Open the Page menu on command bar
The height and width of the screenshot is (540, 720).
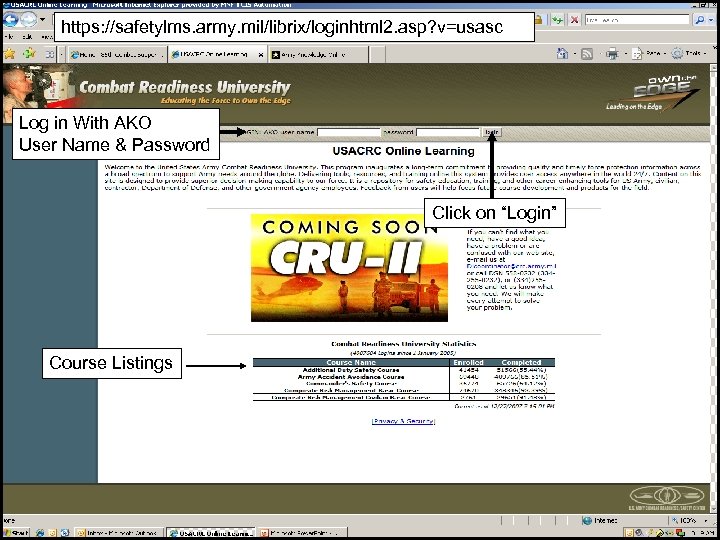[x=647, y=54]
